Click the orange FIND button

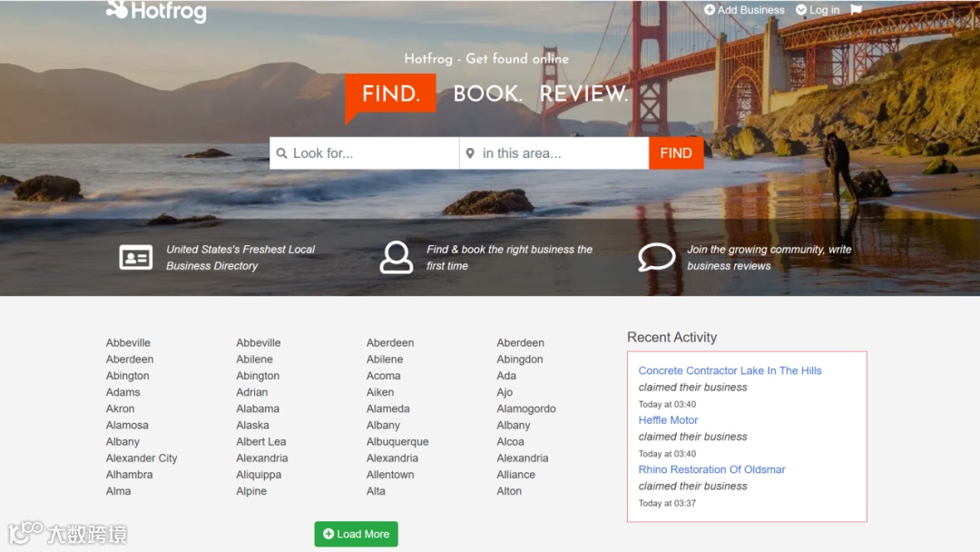(x=676, y=153)
